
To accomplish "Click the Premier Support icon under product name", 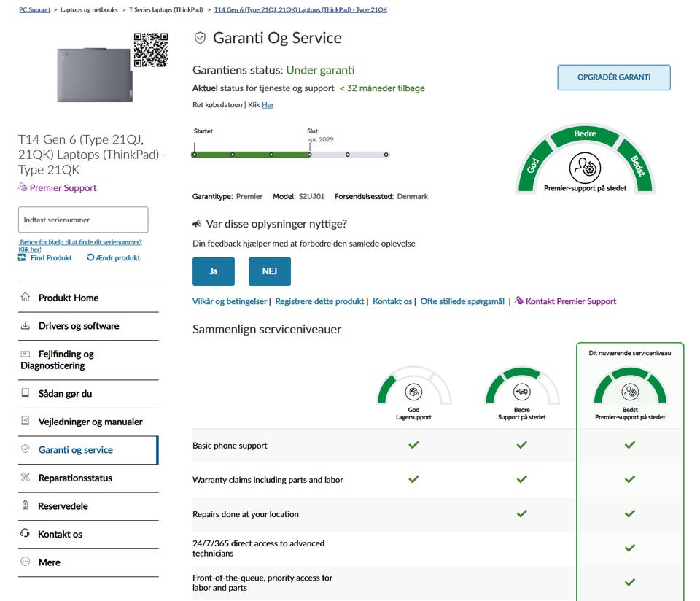I will 23,187.
